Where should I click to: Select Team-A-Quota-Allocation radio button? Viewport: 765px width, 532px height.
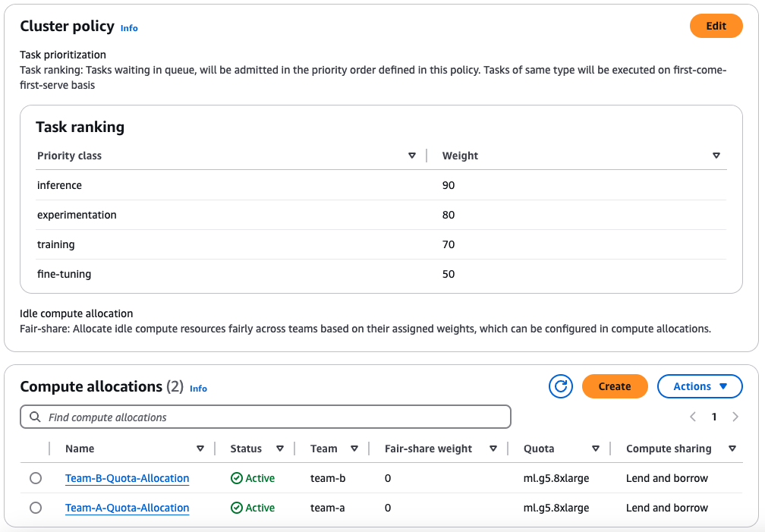36,508
